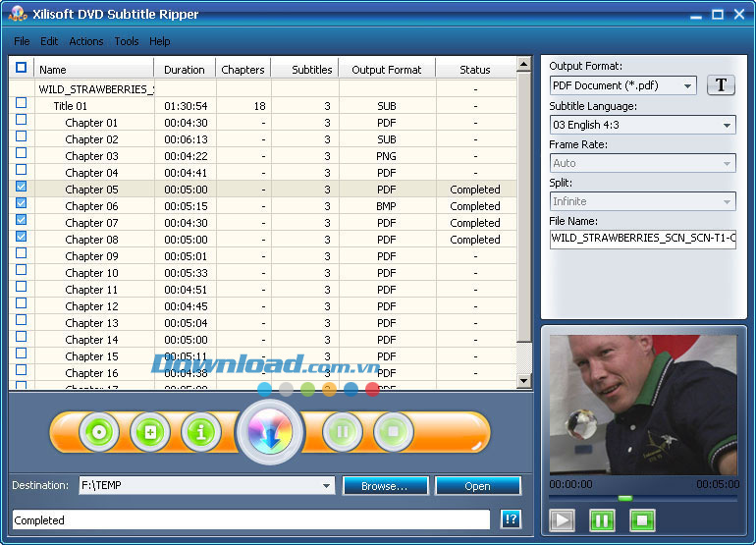Check the Chapter 03 checkbox
The height and width of the screenshot is (545, 756).
(x=22, y=153)
